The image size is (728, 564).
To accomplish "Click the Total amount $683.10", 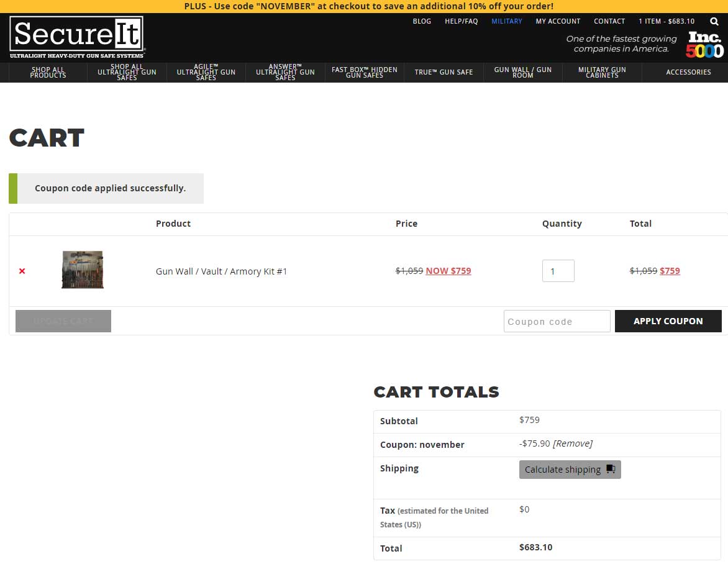I will (536, 547).
